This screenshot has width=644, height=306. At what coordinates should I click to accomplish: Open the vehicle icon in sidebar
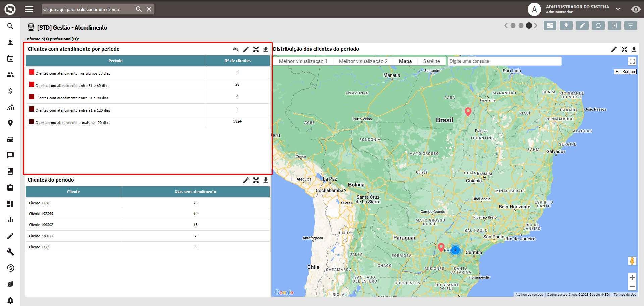pyautogui.click(x=10, y=139)
